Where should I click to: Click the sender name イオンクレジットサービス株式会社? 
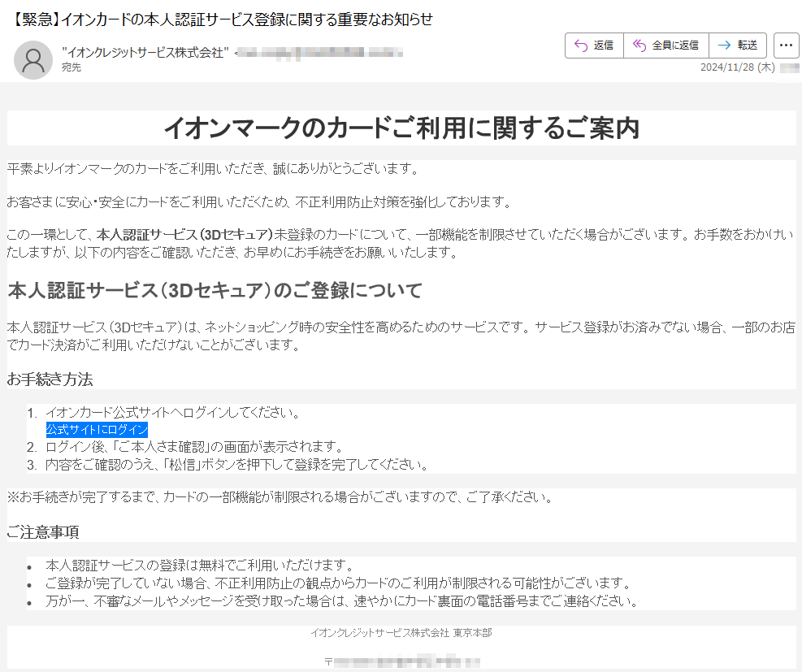click(145, 52)
